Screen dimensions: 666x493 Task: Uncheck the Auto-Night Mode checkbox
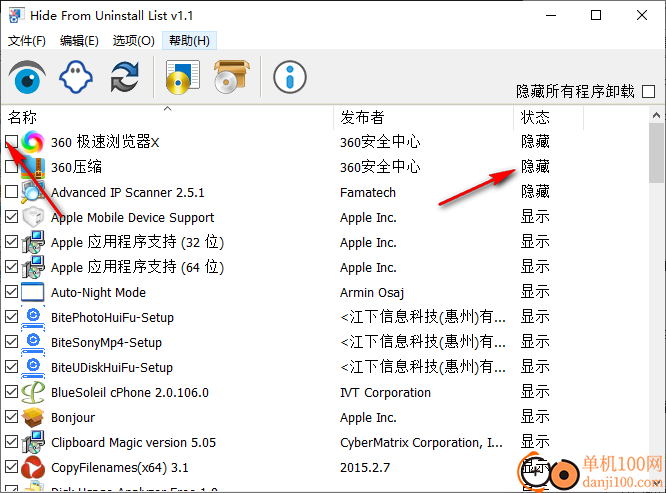[x=11, y=292]
